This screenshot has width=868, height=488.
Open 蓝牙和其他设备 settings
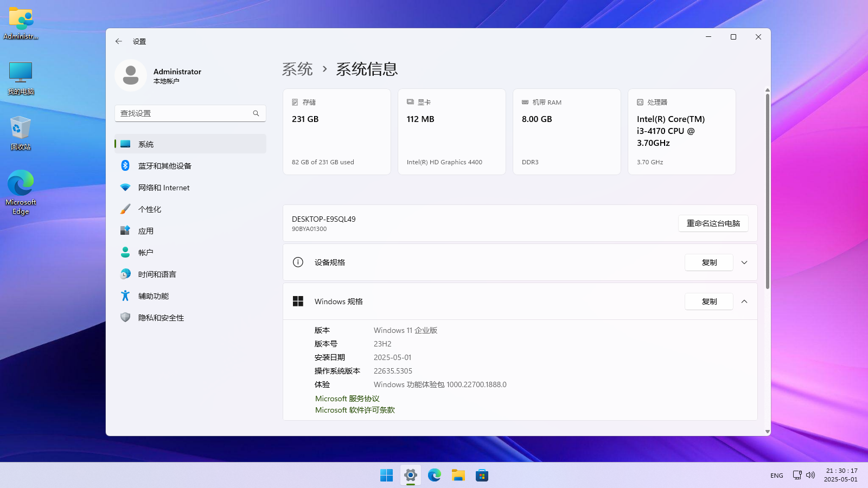[x=190, y=166]
